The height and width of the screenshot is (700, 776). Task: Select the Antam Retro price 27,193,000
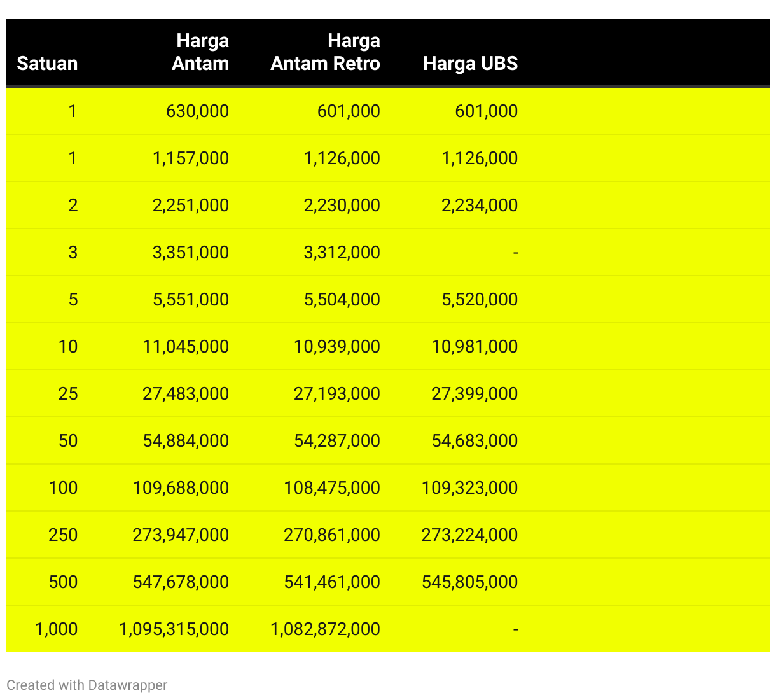coord(337,394)
